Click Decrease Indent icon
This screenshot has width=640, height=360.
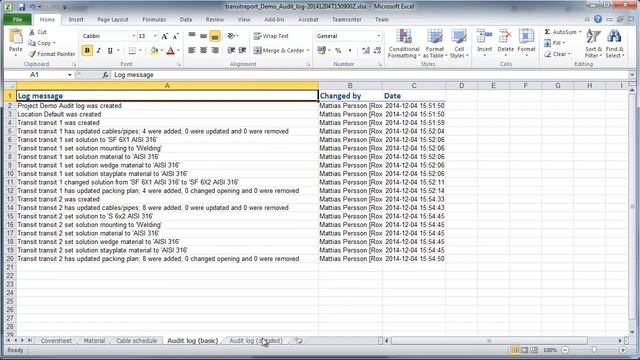(231, 50)
